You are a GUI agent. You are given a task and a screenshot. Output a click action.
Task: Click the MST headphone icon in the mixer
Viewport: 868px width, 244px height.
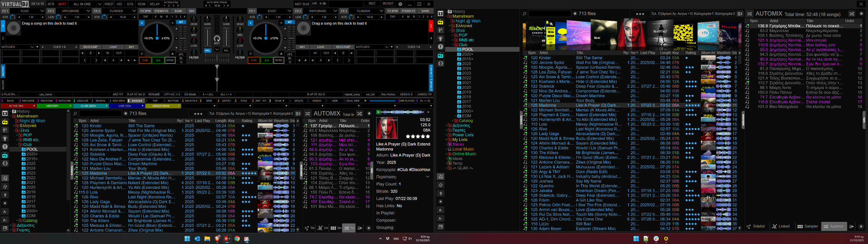point(217,39)
